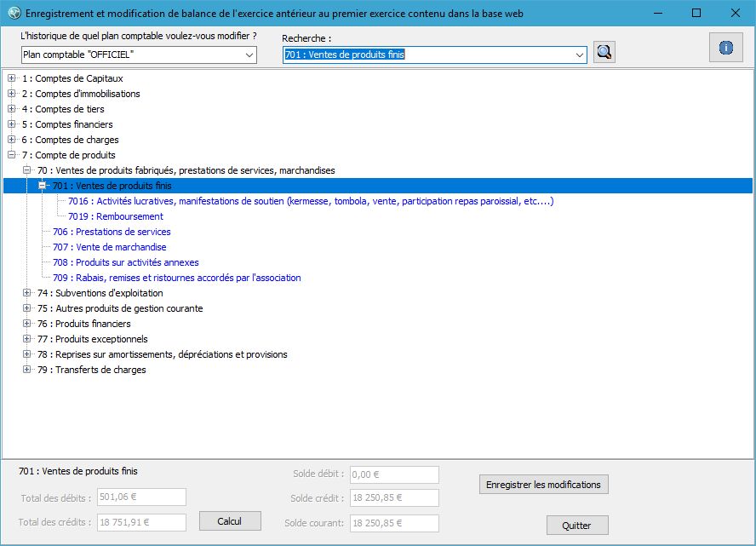
Task: Click the Solde courant field
Action: pos(394,523)
